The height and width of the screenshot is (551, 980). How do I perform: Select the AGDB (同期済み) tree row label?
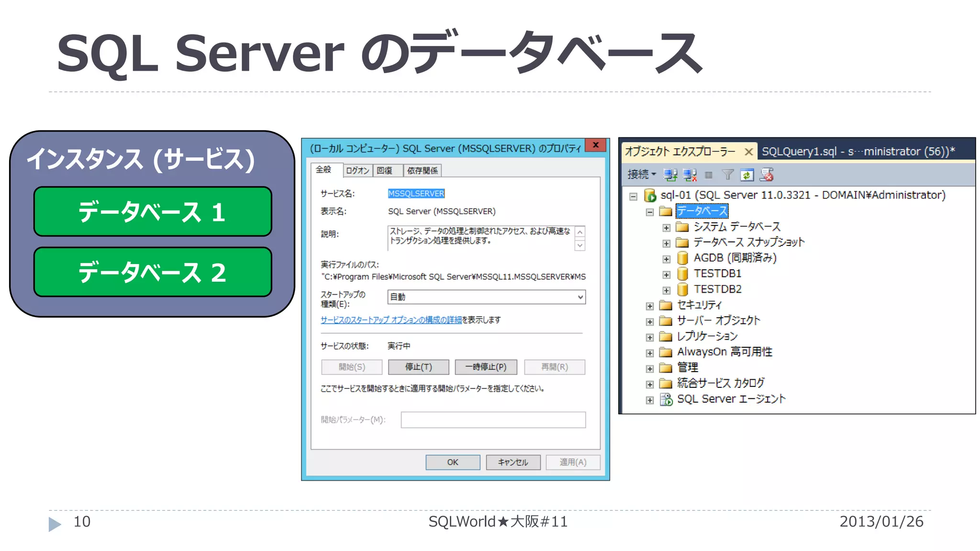coord(735,258)
